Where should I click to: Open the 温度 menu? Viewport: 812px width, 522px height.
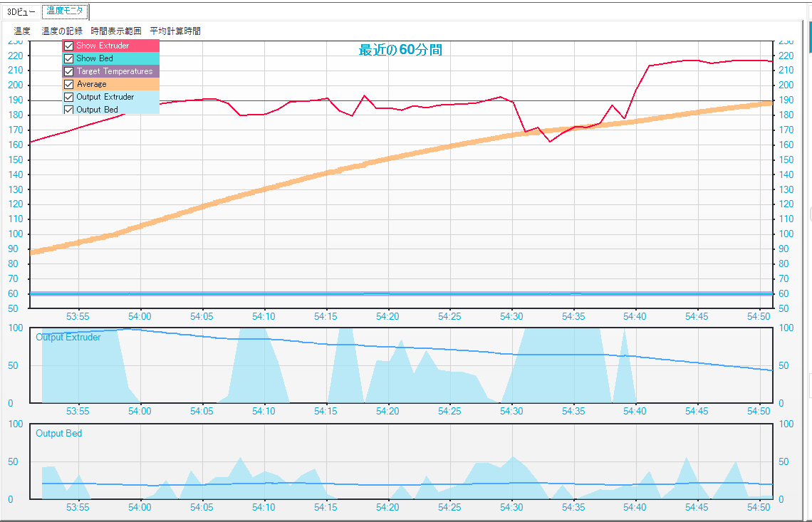click(22, 31)
